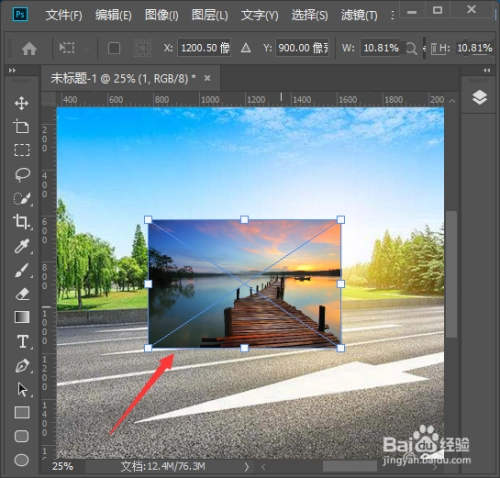Click vertical scrollbar up arrow
Screen dimensions: 500x478
pyautogui.click(x=452, y=100)
